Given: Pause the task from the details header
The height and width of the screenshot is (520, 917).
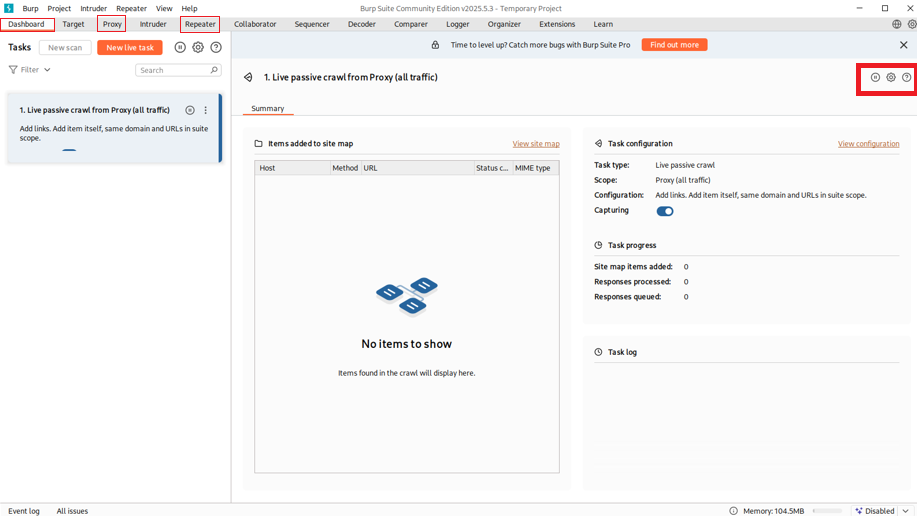Looking at the screenshot, I should (875, 77).
